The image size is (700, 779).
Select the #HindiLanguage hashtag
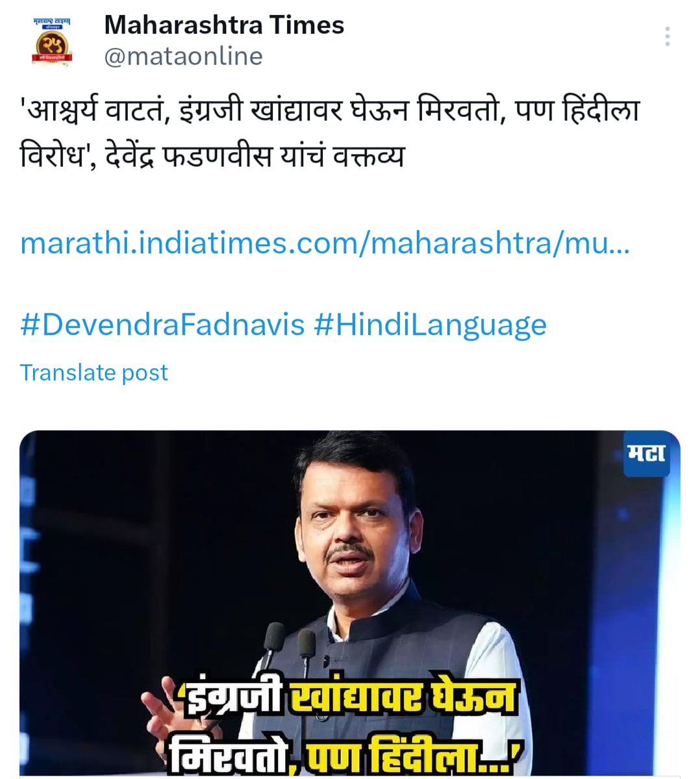(430, 325)
